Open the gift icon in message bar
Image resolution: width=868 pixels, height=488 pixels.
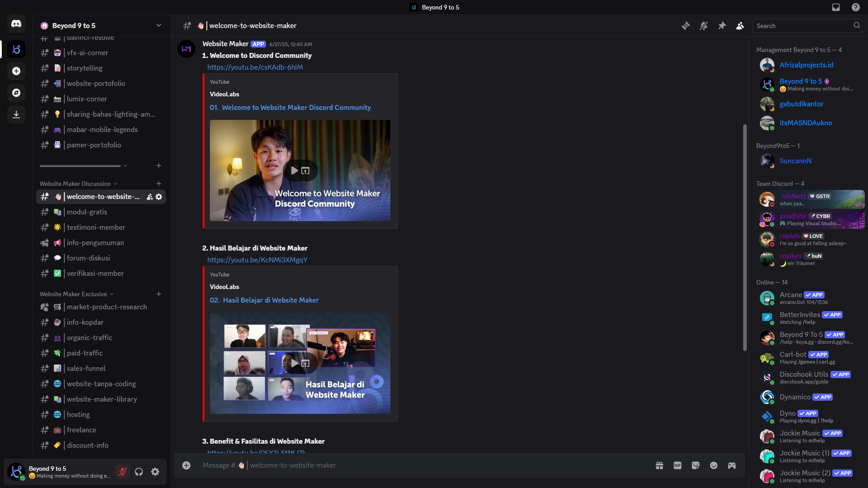[659, 465]
